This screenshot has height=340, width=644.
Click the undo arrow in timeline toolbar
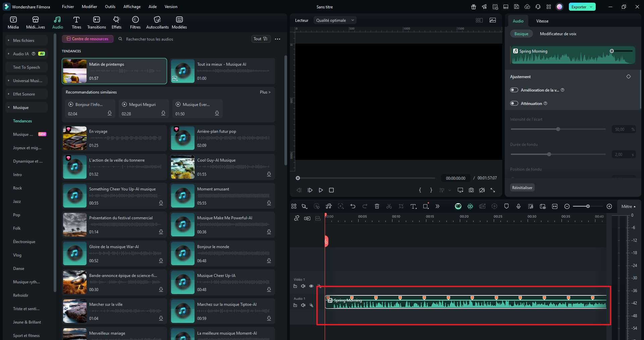click(x=353, y=206)
